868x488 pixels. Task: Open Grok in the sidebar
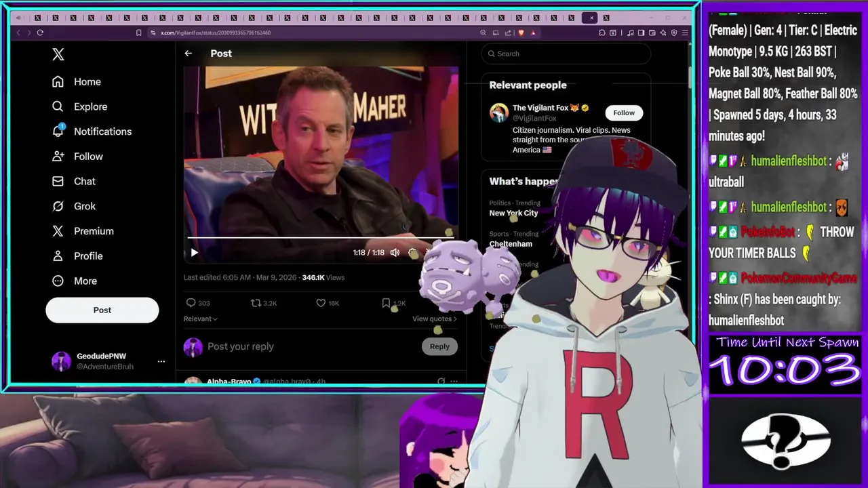74,206
